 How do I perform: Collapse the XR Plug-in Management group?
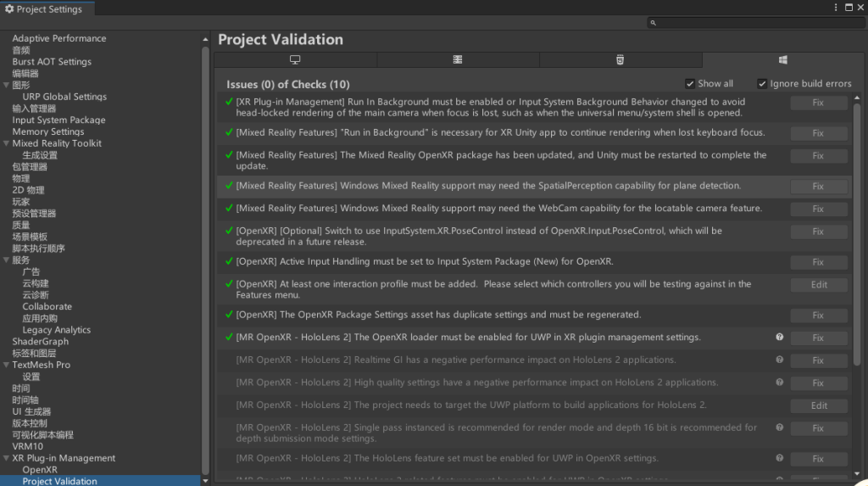[6, 458]
